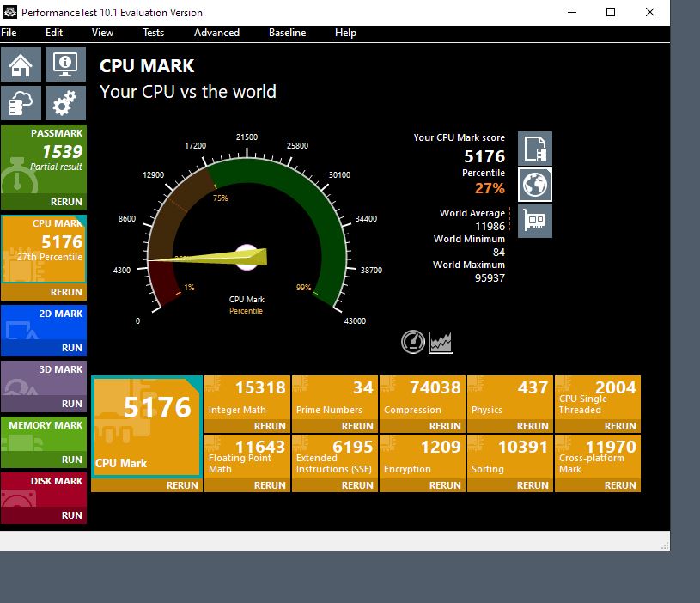This screenshot has width=700, height=603.
Task: Select the CPU Single Threaded tile
Action: tap(598, 397)
